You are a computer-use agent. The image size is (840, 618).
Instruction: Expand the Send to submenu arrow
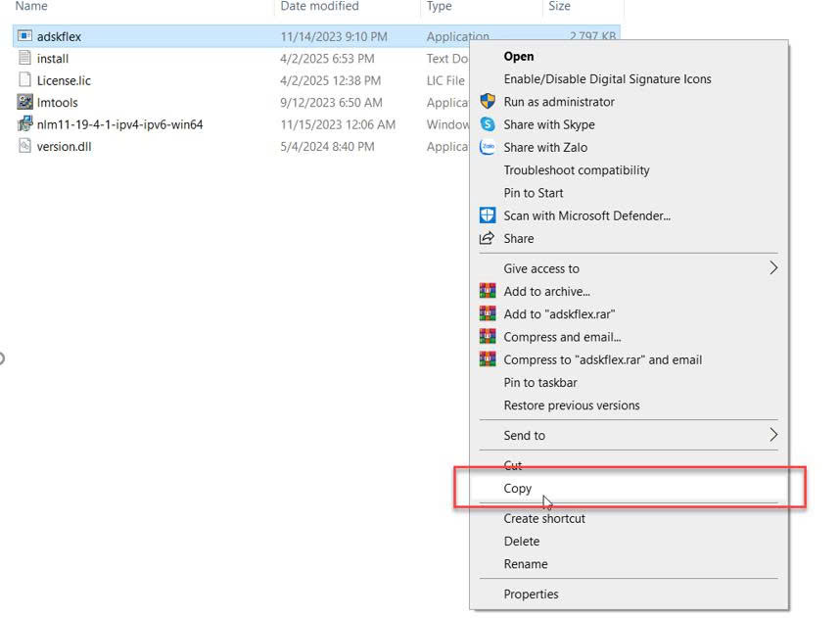pos(773,435)
